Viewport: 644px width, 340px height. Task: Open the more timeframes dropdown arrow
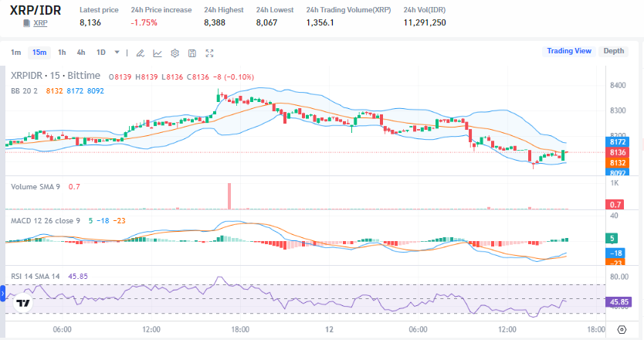(117, 53)
